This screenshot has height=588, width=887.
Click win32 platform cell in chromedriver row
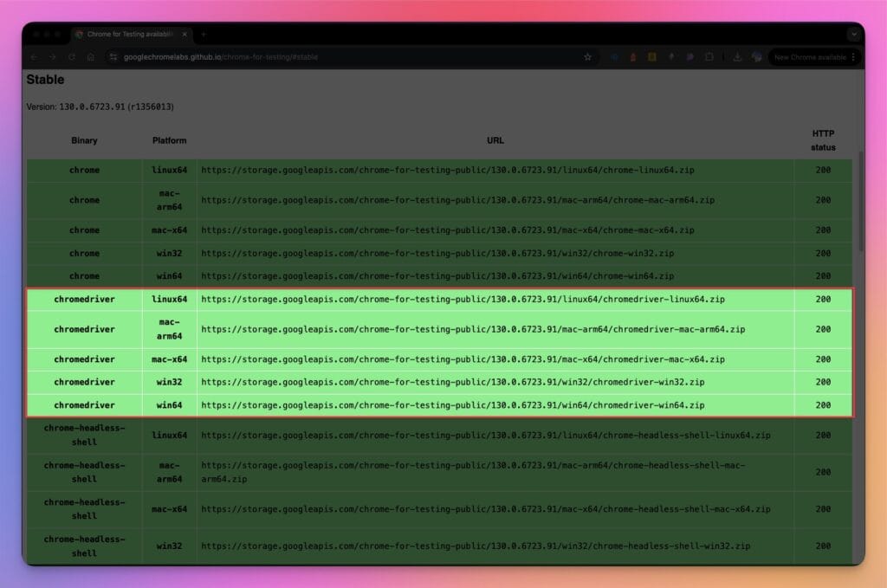coord(169,382)
